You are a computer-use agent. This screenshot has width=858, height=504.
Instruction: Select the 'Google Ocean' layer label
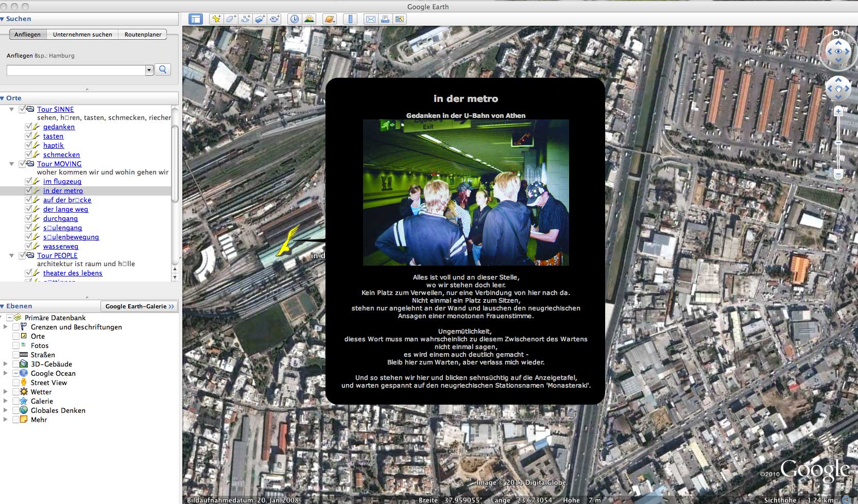click(53, 373)
